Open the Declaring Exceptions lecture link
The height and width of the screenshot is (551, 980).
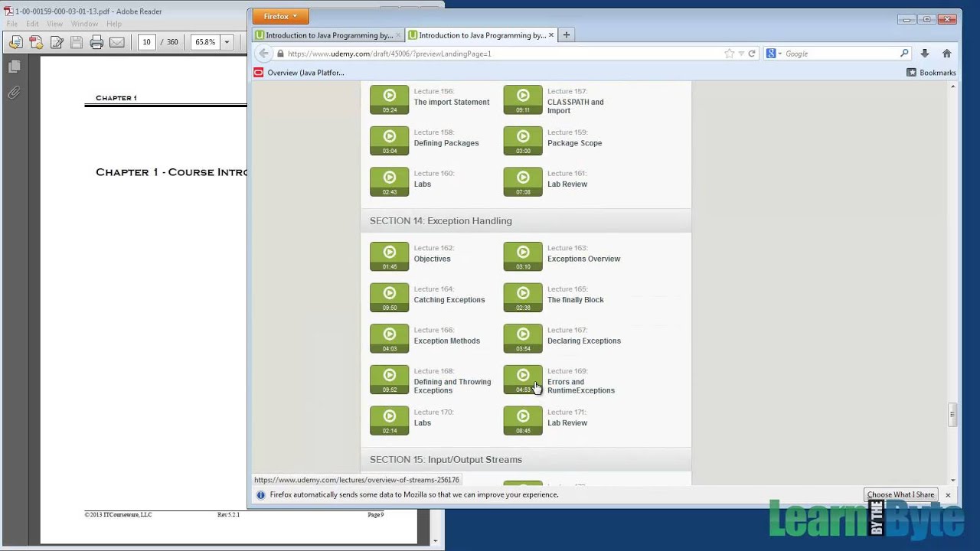click(584, 341)
